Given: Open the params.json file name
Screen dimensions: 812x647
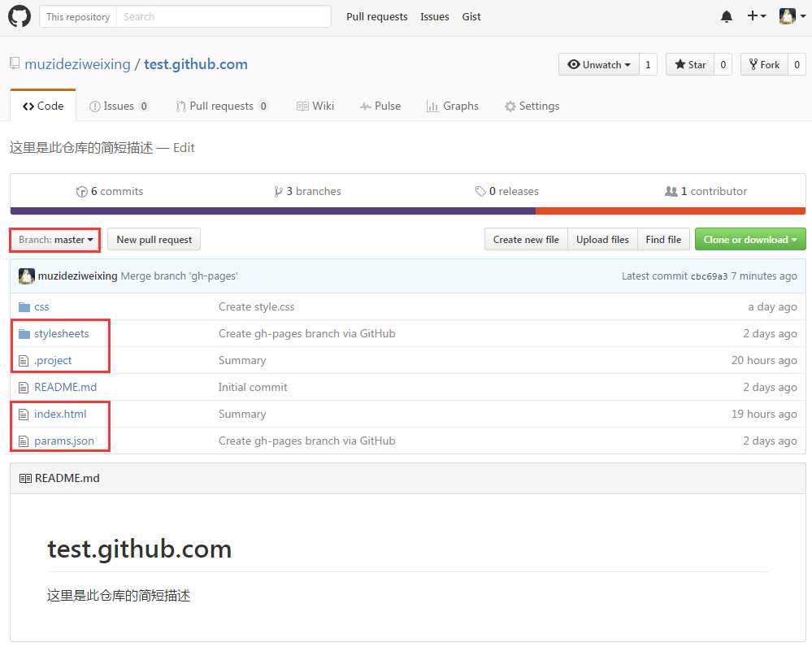Looking at the screenshot, I should (64, 441).
